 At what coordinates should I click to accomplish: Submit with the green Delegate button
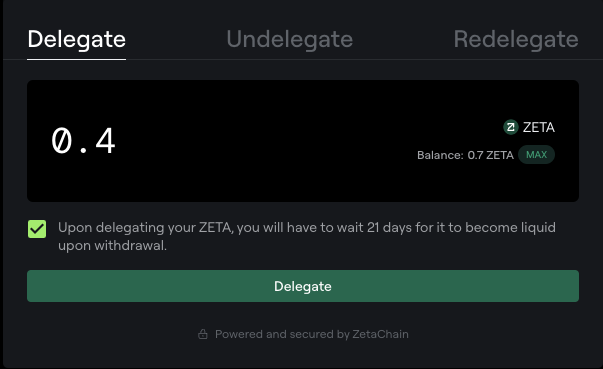tap(303, 286)
